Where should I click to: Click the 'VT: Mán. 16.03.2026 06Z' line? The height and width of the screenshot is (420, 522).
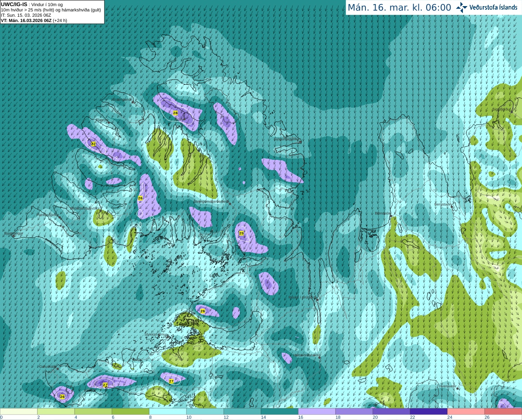tap(26, 20)
